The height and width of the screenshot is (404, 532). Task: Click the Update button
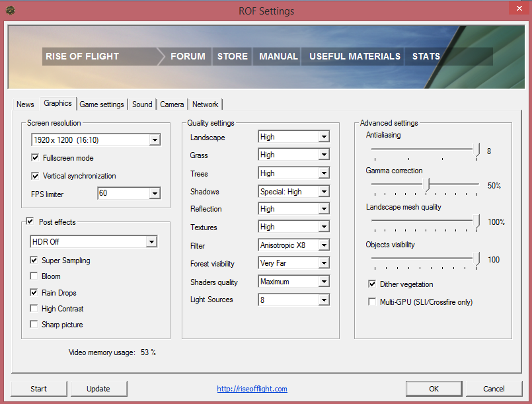point(98,389)
